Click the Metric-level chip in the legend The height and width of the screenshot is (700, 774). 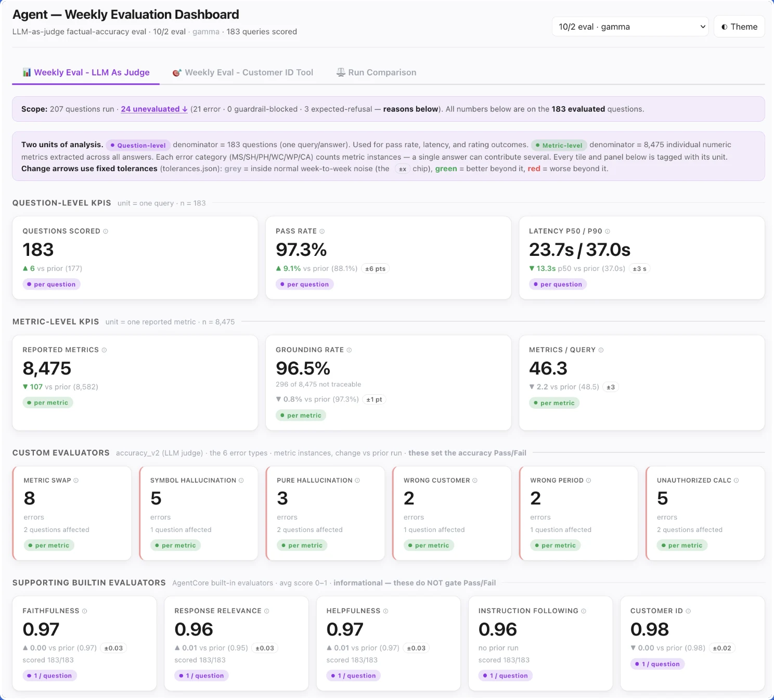pos(559,146)
